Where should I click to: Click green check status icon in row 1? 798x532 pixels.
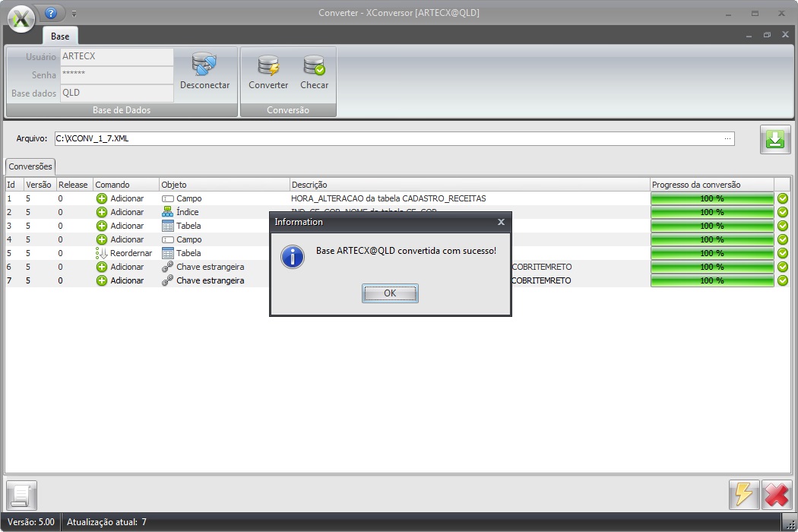(783, 198)
